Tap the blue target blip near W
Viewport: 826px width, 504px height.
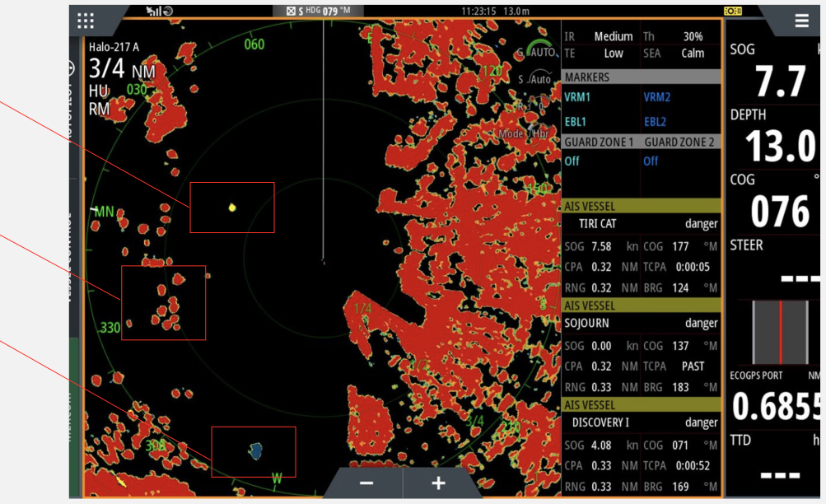(x=256, y=450)
